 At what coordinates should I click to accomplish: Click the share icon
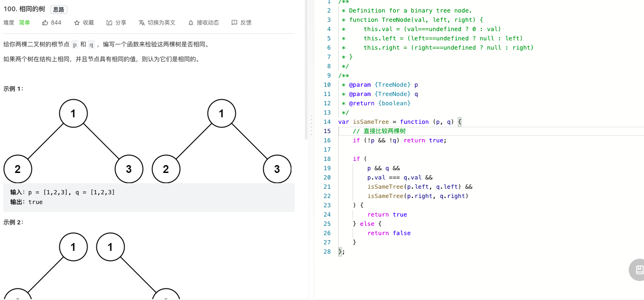point(109,22)
